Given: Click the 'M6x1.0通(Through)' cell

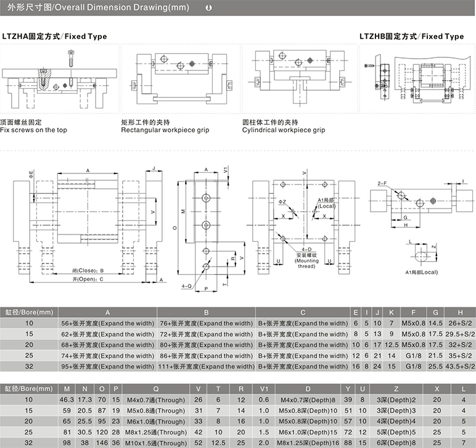Looking at the screenshot, I should click(156, 421).
